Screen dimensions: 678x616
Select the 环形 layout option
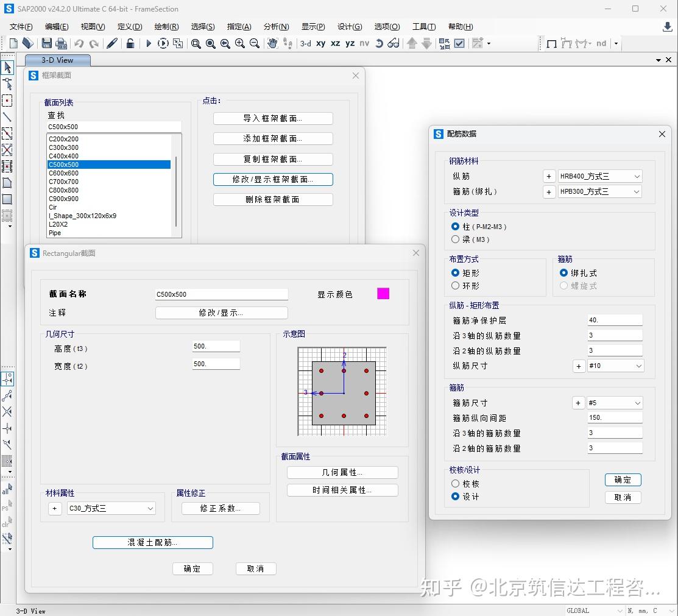pos(456,286)
